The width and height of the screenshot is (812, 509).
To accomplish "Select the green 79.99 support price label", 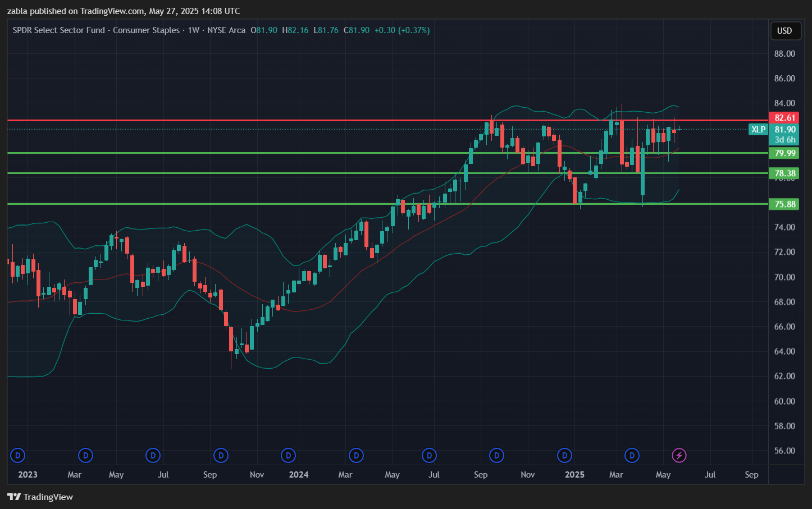I will point(784,153).
